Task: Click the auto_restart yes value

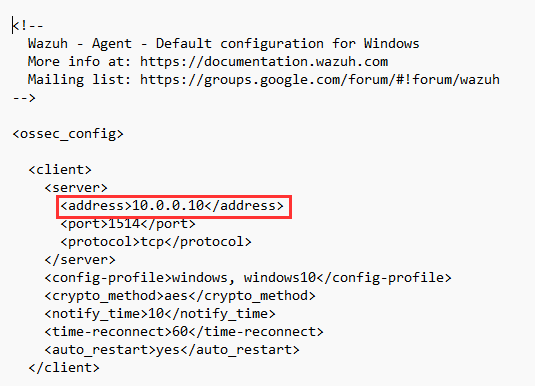Action: coord(168,350)
